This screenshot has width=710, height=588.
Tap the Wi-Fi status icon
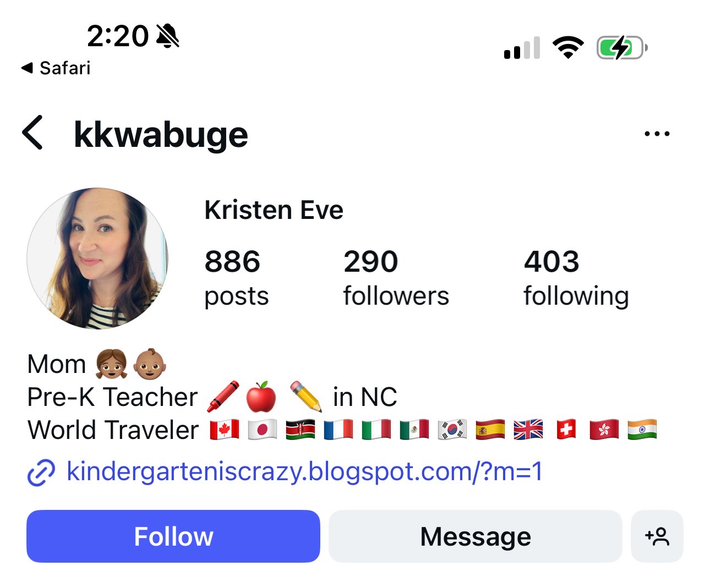569,47
